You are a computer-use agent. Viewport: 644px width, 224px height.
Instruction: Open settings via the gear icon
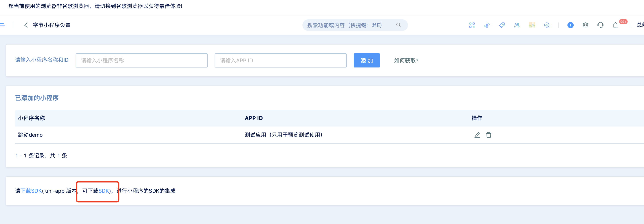click(x=585, y=25)
